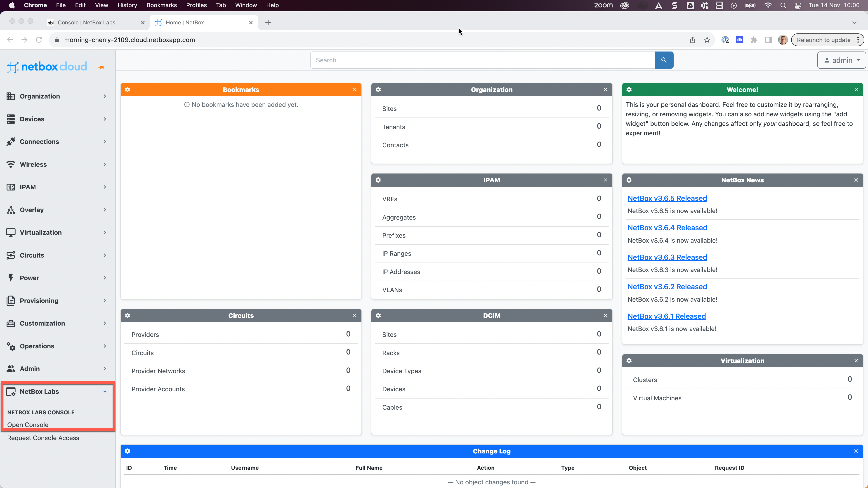The width and height of the screenshot is (868, 488).
Task: Open IP Addresses in IPAM widget
Action: pyautogui.click(x=401, y=272)
